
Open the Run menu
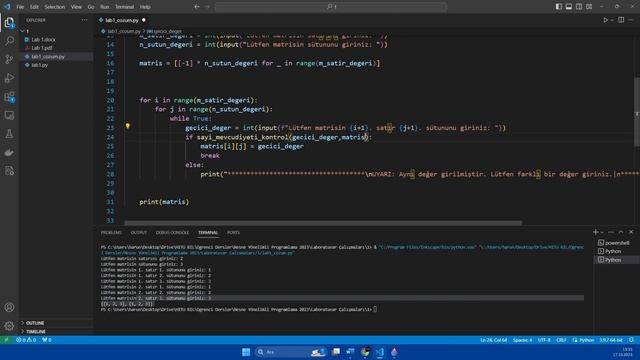[x=104, y=7]
